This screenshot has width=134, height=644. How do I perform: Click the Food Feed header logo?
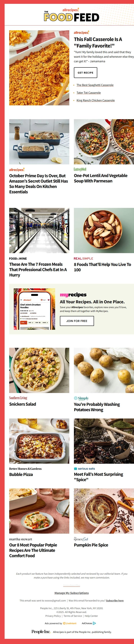point(72,15)
